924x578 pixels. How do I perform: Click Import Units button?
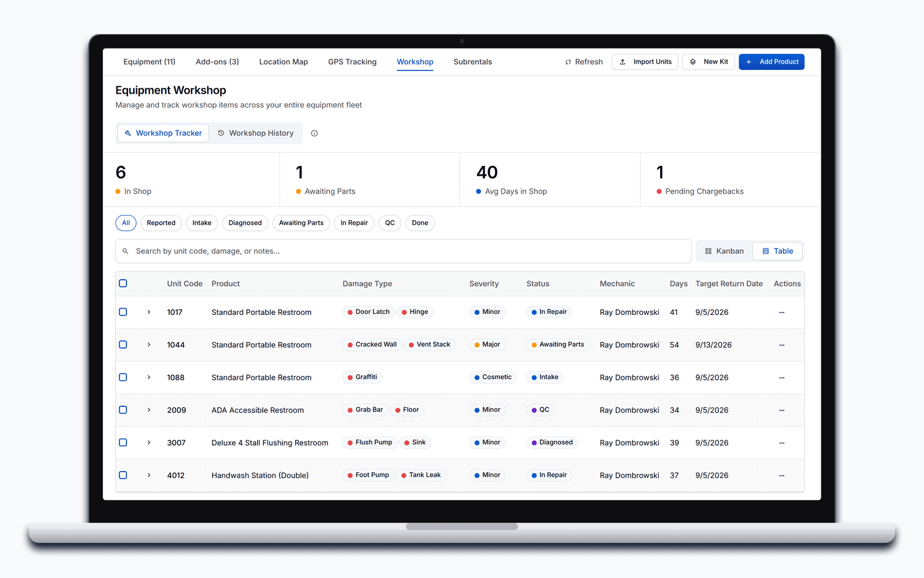[x=645, y=62]
